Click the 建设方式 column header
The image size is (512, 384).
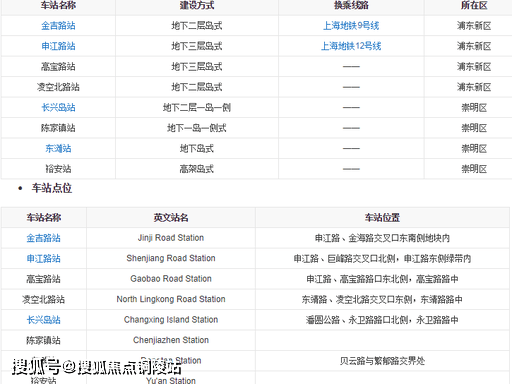[x=197, y=5]
